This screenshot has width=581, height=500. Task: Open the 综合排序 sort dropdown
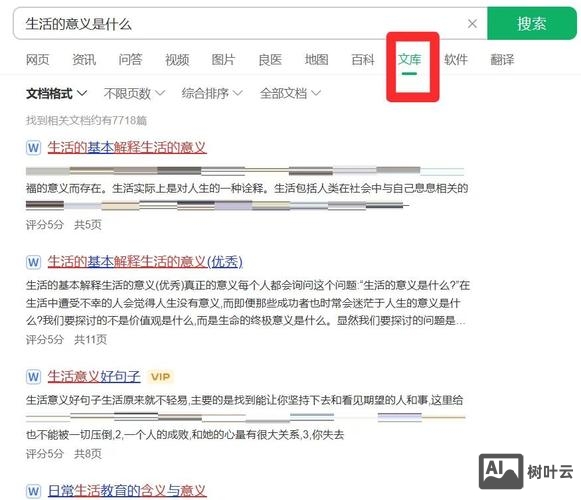[x=212, y=93]
